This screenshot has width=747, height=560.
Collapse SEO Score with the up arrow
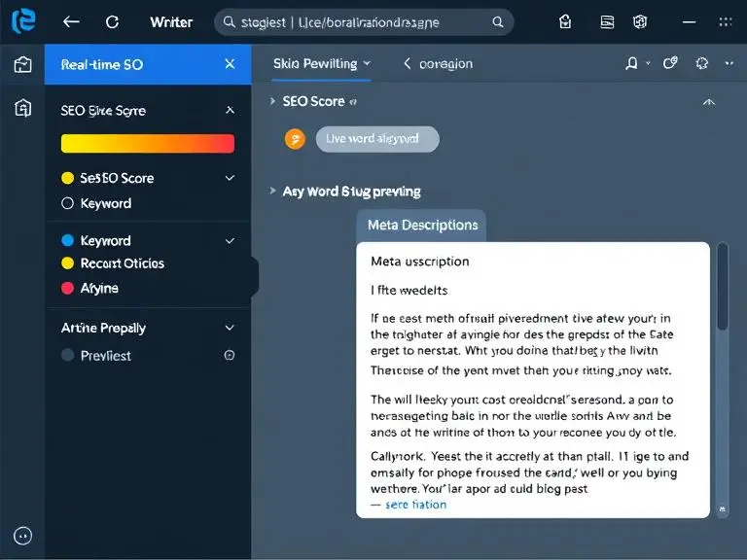click(709, 102)
